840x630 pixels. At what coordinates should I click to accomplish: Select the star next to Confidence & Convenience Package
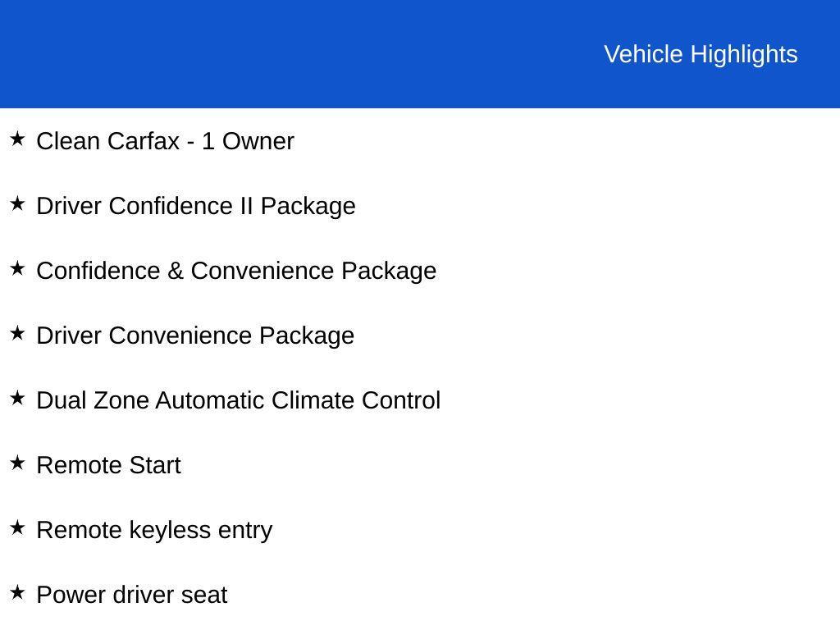point(17,269)
